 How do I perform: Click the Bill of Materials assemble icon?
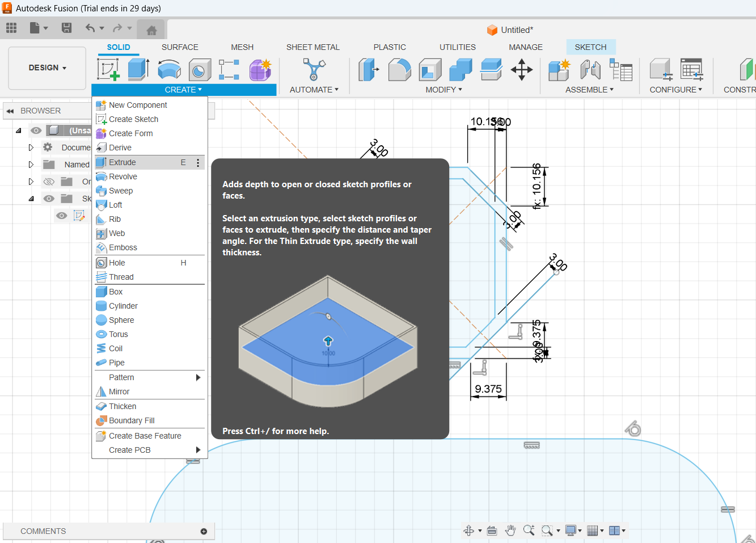[621, 70]
